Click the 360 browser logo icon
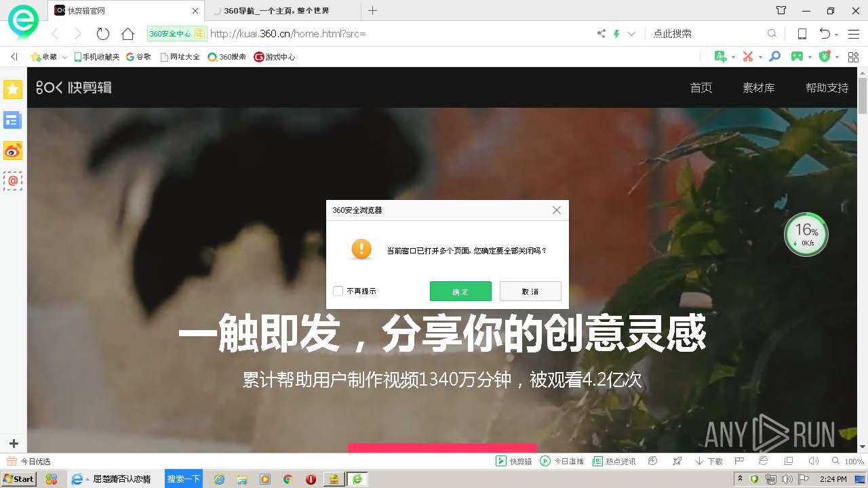Viewport: 868px width, 488px height. [x=23, y=22]
